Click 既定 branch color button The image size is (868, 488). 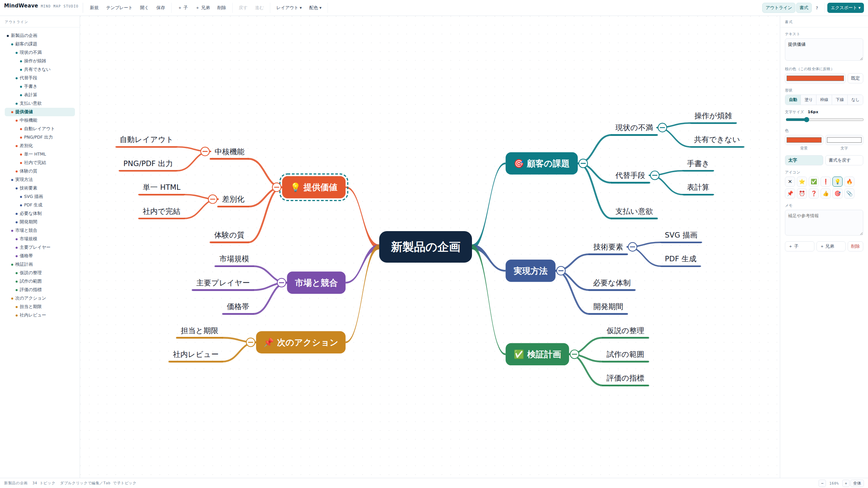click(x=855, y=78)
